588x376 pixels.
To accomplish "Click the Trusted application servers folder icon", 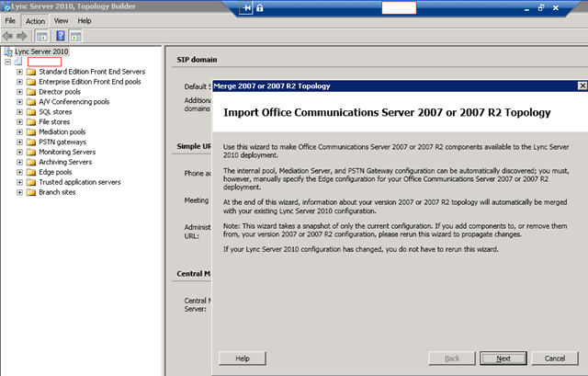I will click(31, 182).
